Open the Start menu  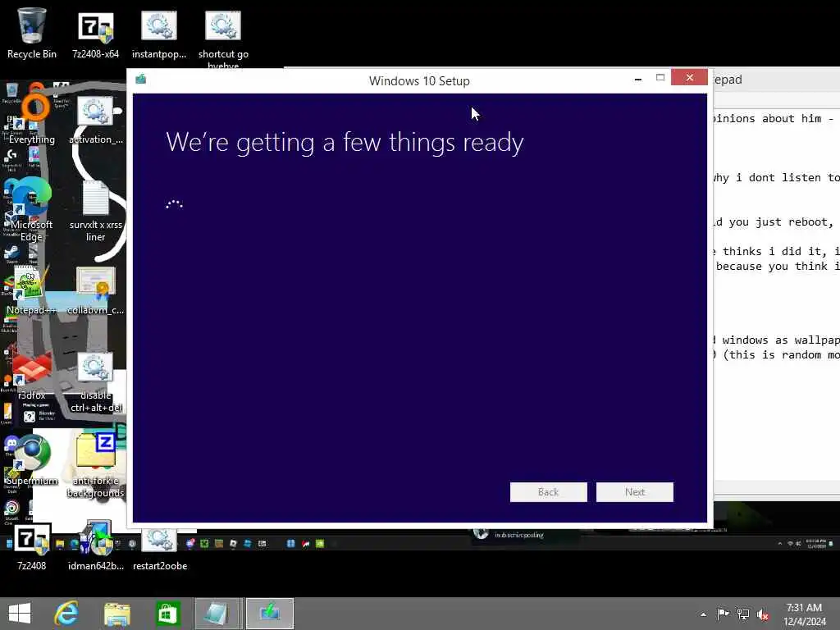[20, 614]
